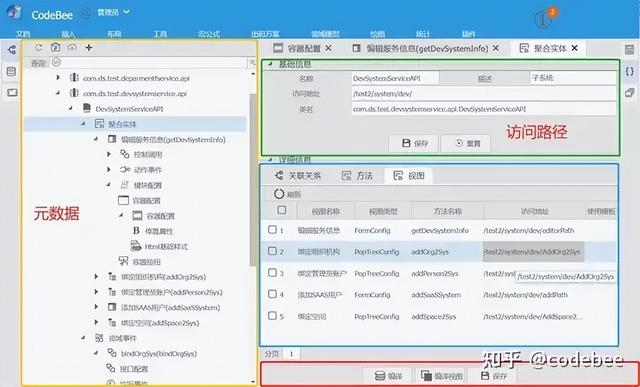Switch to the 方法 tab
This screenshot has width=640, height=387.
tap(357, 176)
